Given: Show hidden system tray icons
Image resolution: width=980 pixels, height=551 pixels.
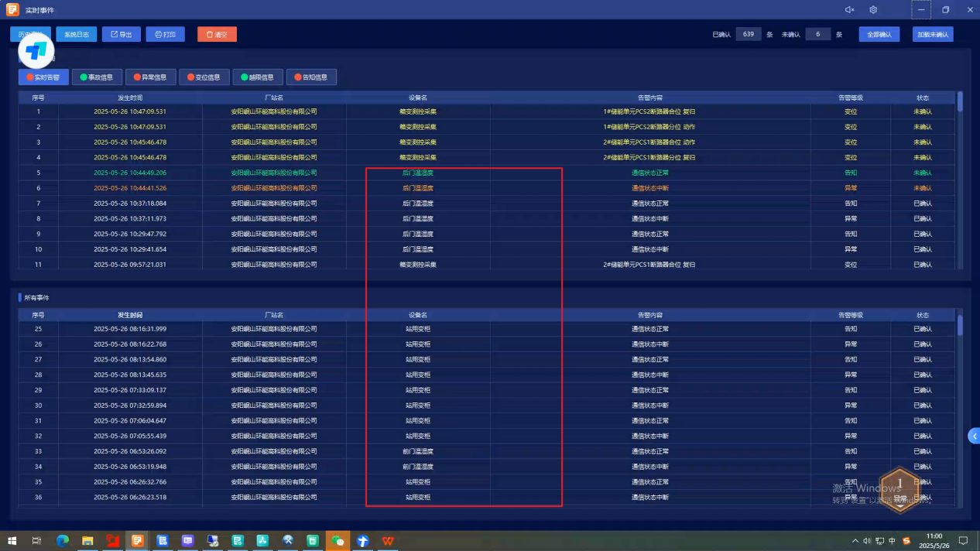Looking at the screenshot, I should pos(855,541).
